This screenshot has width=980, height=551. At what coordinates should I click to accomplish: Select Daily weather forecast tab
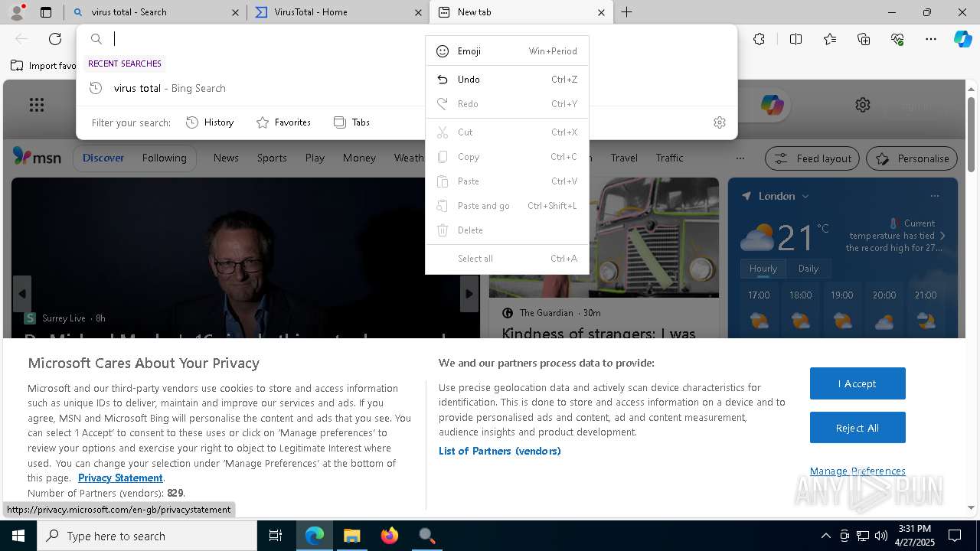pos(808,269)
